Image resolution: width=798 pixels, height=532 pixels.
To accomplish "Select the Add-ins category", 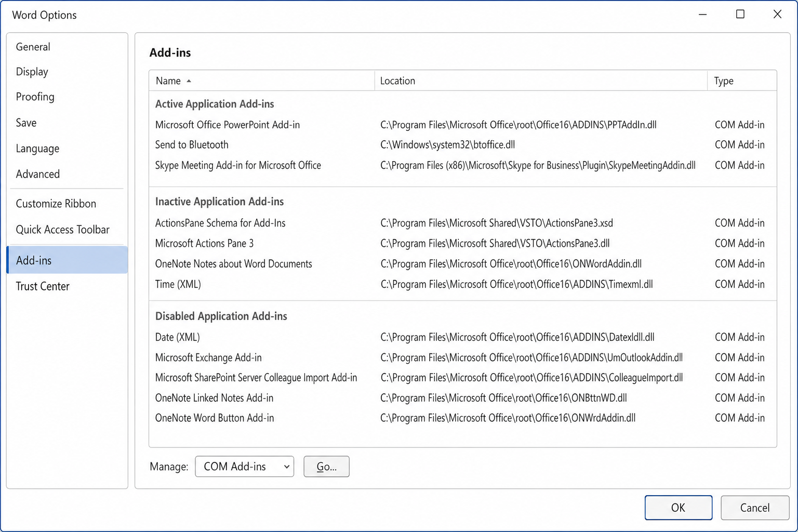I will [x=67, y=260].
